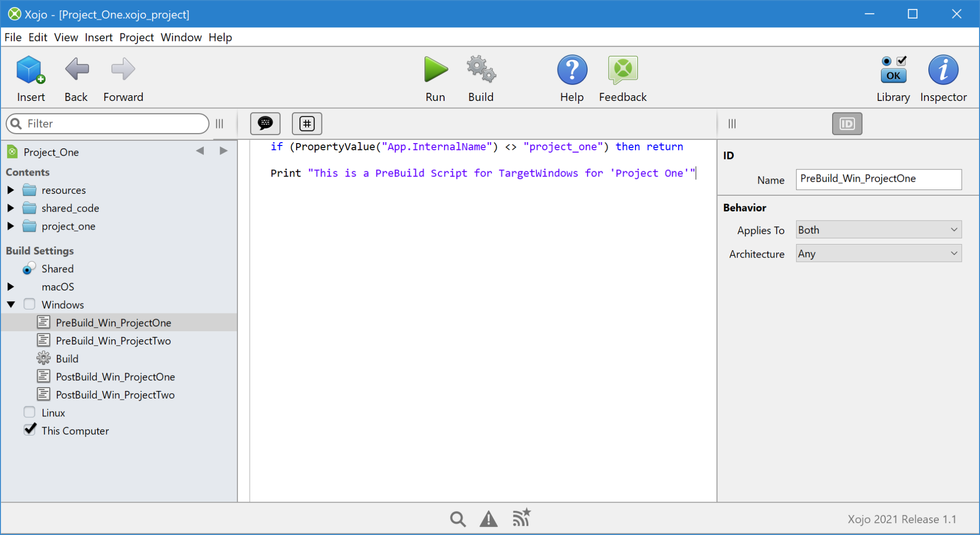Expand the shared_code folder

click(x=11, y=208)
